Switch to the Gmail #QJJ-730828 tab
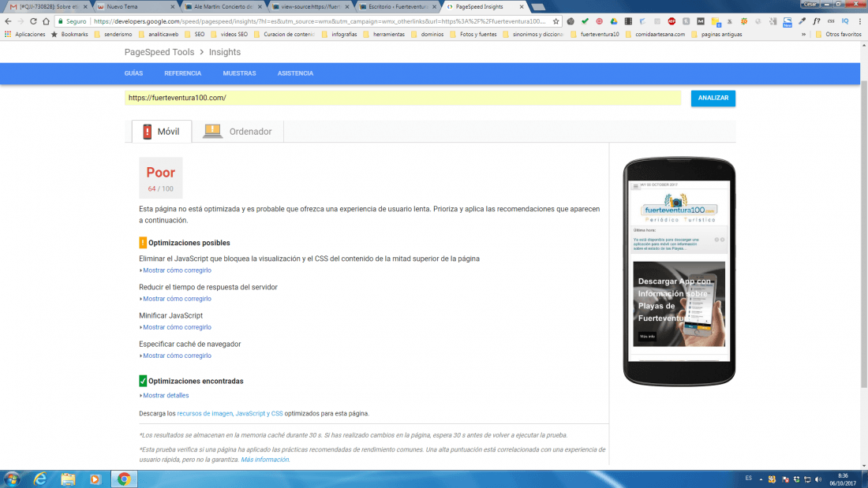Image resolution: width=868 pixels, height=488 pixels. 48,6
